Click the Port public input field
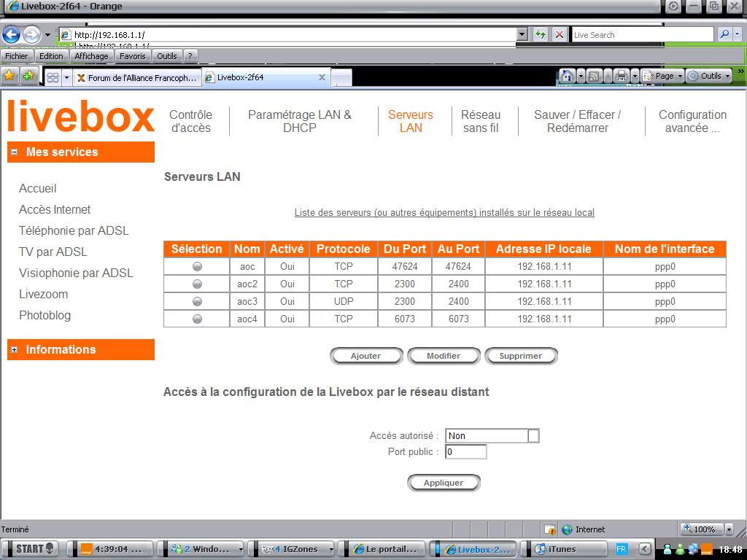747x560 pixels. click(x=466, y=452)
